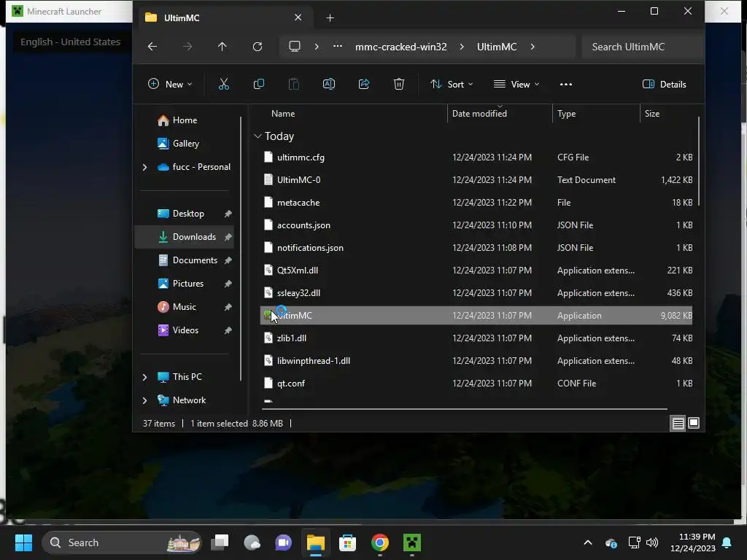Open the New dropdown menu
This screenshot has width=747, height=560.
tap(170, 85)
